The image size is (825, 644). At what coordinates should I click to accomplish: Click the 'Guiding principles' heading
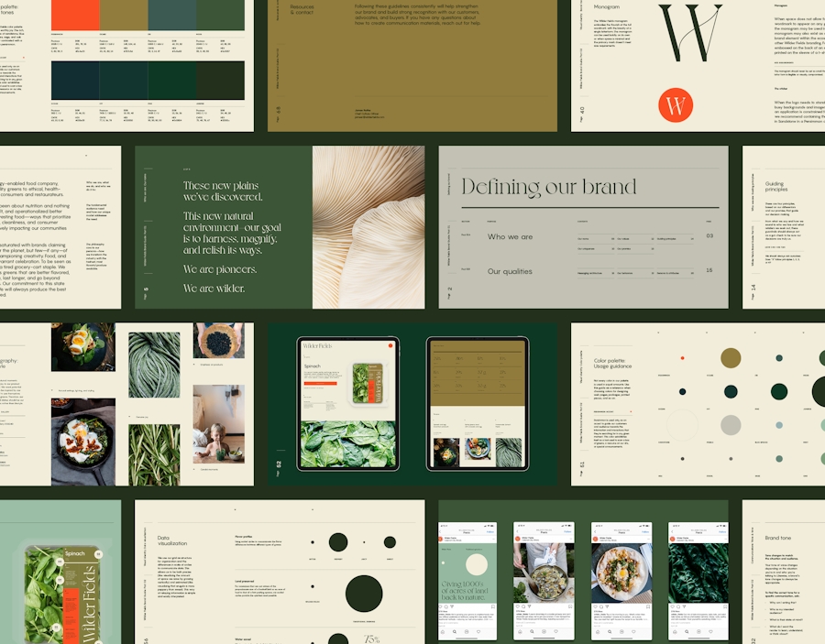coord(776,186)
